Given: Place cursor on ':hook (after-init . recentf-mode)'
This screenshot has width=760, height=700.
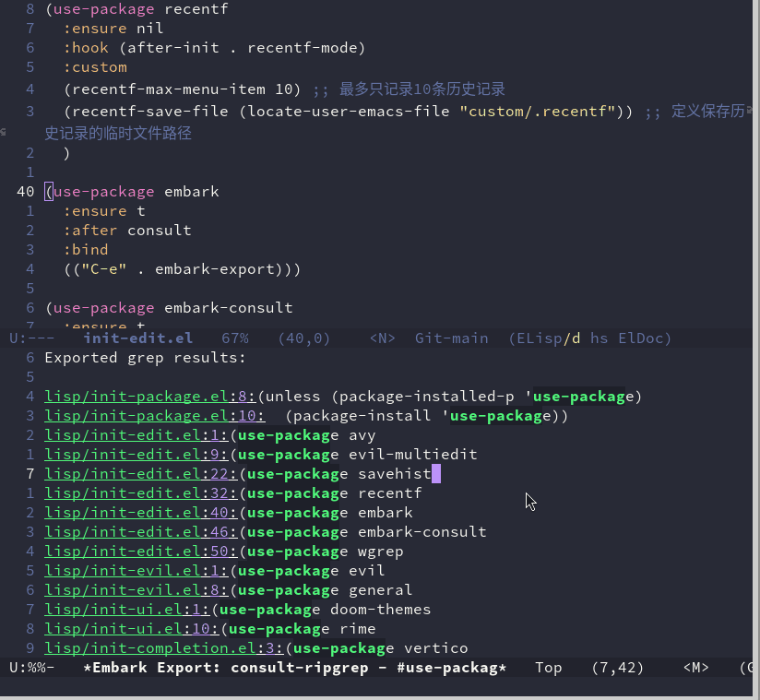Looking at the screenshot, I should (x=214, y=48).
